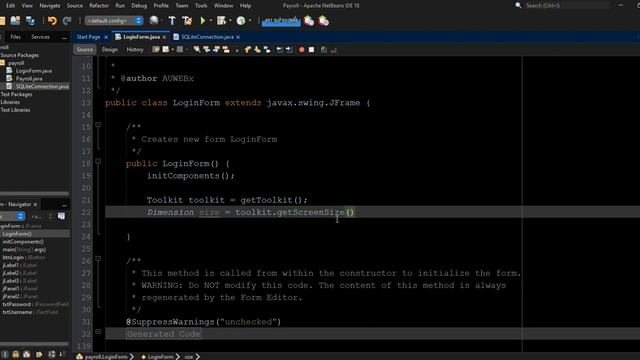Image resolution: width=640 pixels, height=360 pixels.
Task: Undo the last edit
Action: click(x=52, y=21)
